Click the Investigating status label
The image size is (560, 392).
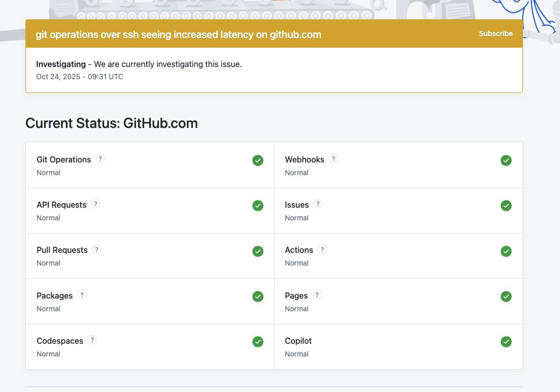61,64
